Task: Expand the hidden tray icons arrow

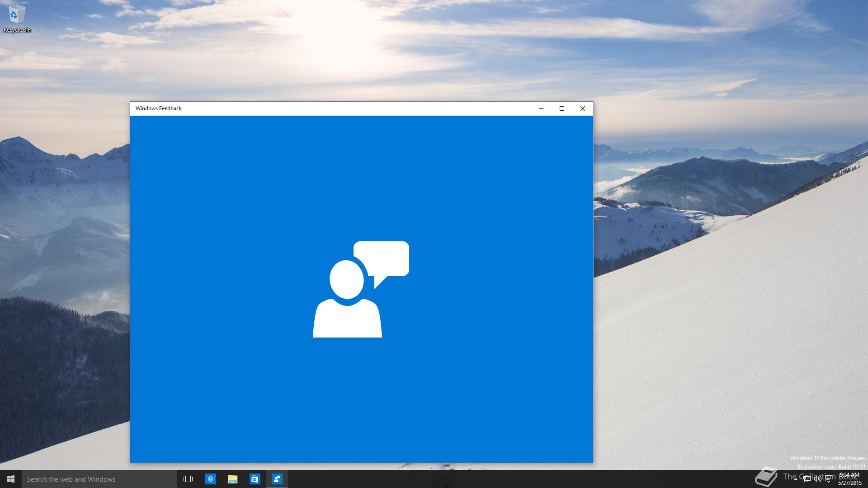Action: click(x=796, y=479)
